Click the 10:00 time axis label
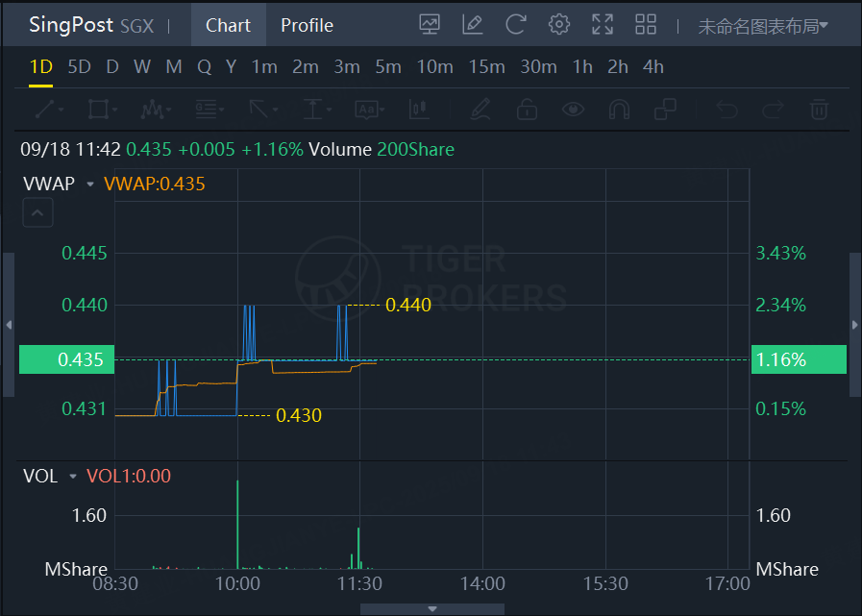The height and width of the screenshot is (616, 862). click(237, 583)
